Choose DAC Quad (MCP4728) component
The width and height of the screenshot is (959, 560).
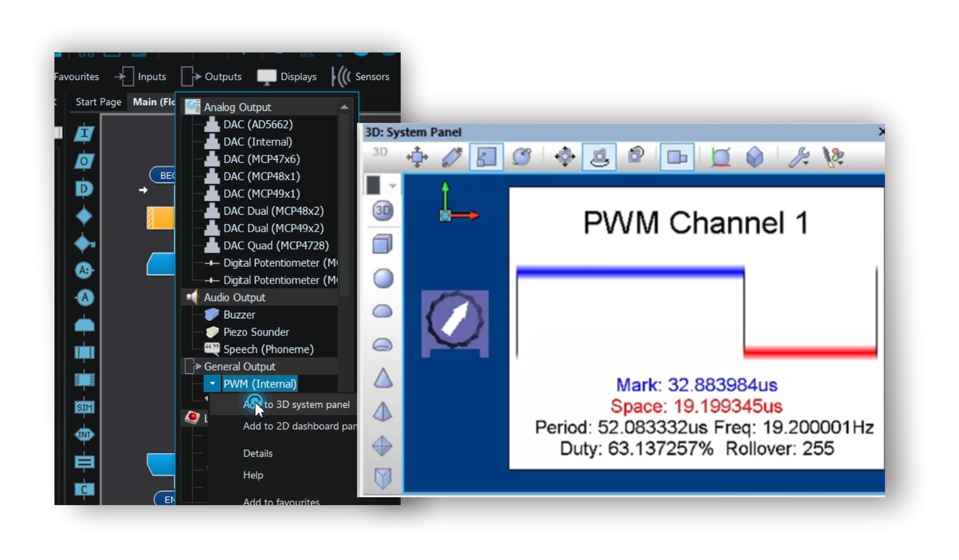267,246
